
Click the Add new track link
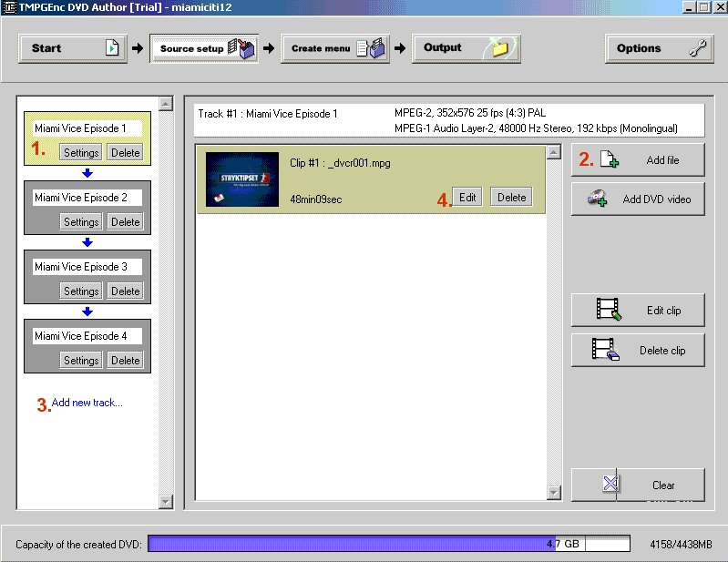coord(87,403)
